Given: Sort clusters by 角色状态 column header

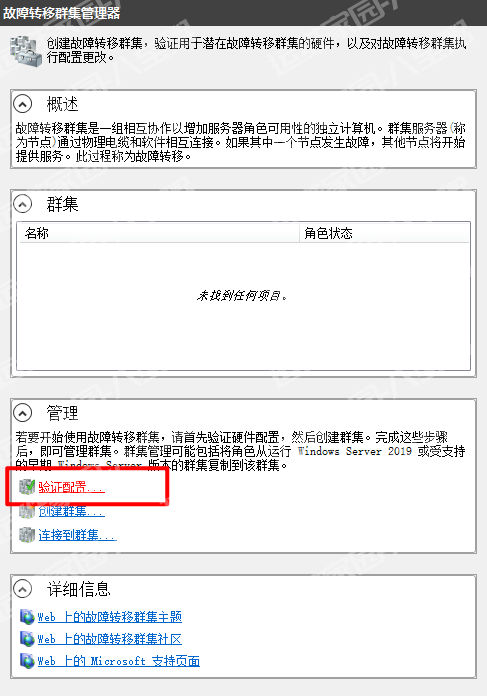Looking at the screenshot, I should click(x=384, y=233).
